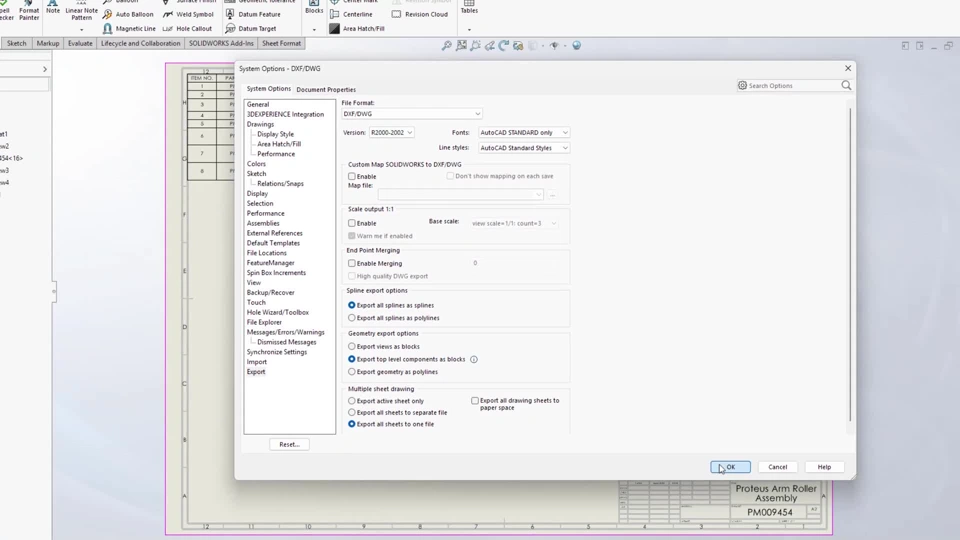Open the Fonts AutoCAD STANDARD only dropdown
The width and height of the screenshot is (960, 540).
click(x=523, y=132)
